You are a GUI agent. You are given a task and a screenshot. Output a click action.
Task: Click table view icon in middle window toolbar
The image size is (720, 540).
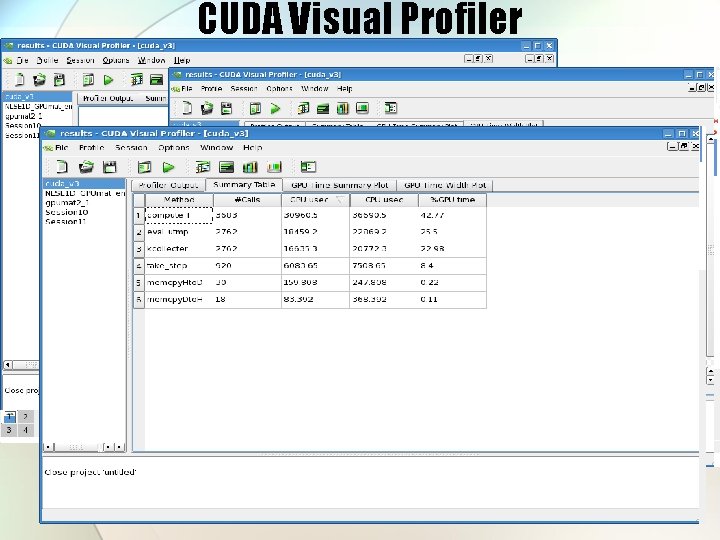pos(303,108)
